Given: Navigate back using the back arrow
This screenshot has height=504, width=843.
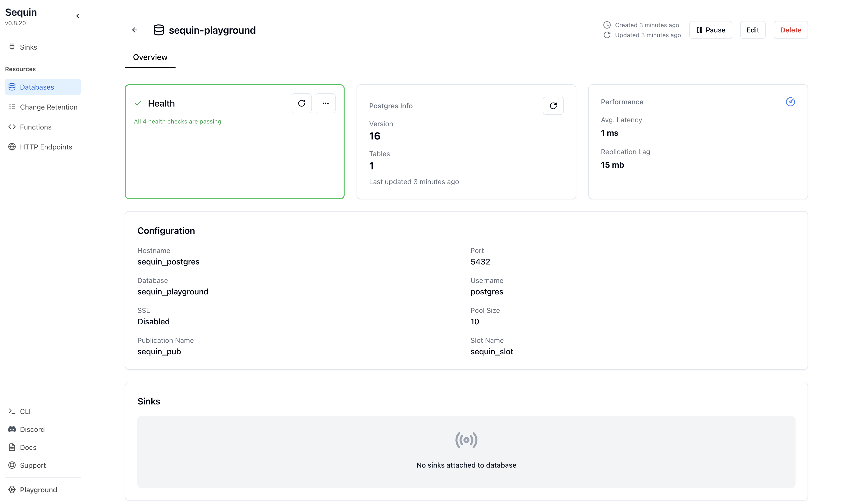Looking at the screenshot, I should pyautogui.click(x=135, y=30).
